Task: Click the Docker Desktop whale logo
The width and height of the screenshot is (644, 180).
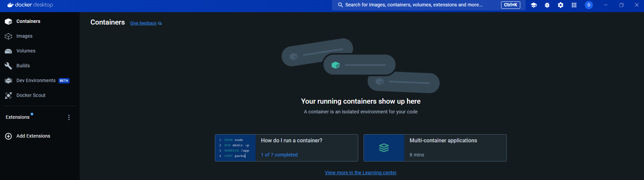Action: click(x=10, y=5)
